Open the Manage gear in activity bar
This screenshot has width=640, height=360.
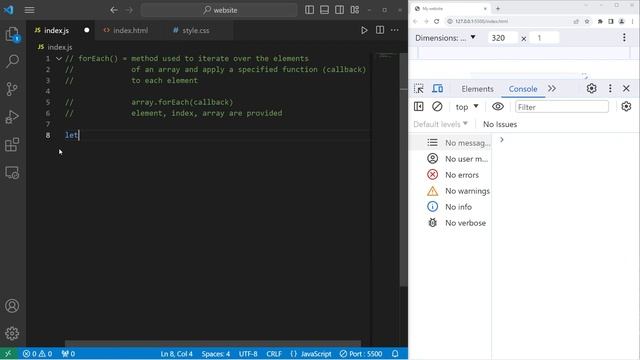point(12,333)
